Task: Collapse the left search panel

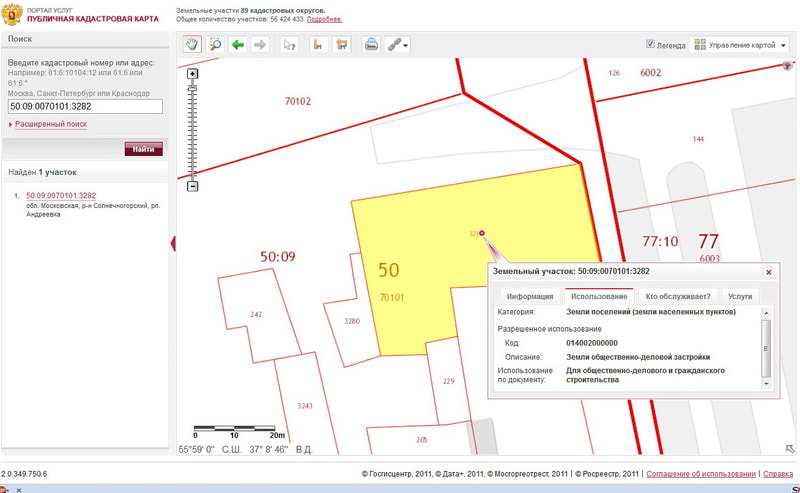Action: pos(173,243)
